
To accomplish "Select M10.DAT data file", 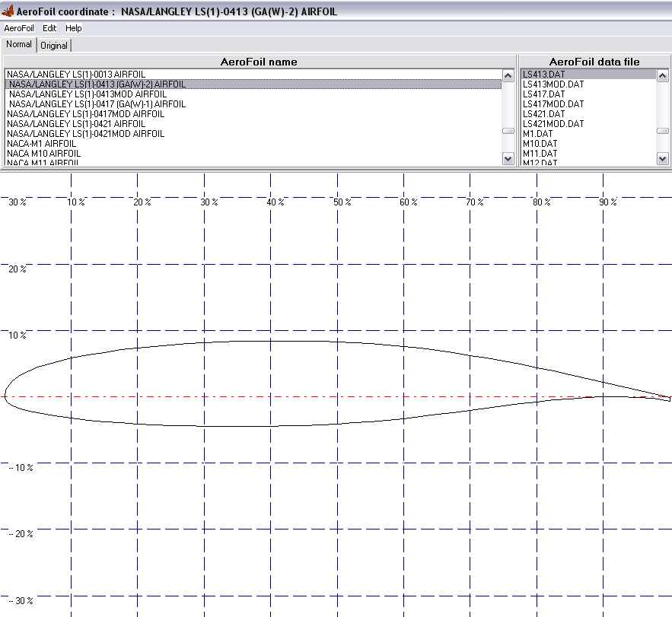I will coord(540,144).
